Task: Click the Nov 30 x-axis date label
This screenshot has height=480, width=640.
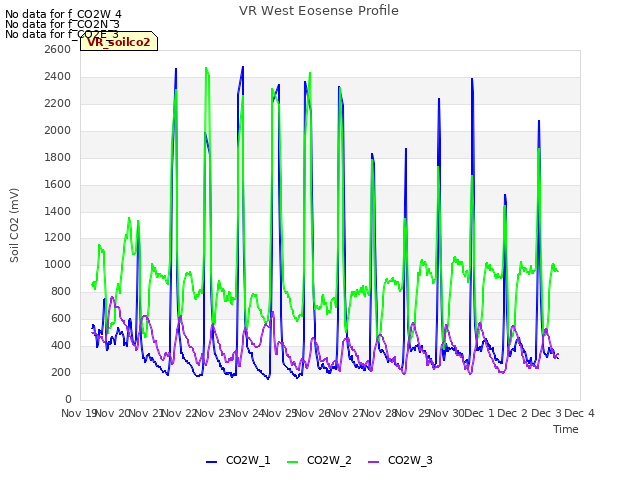Action: [x=447, y=413]
